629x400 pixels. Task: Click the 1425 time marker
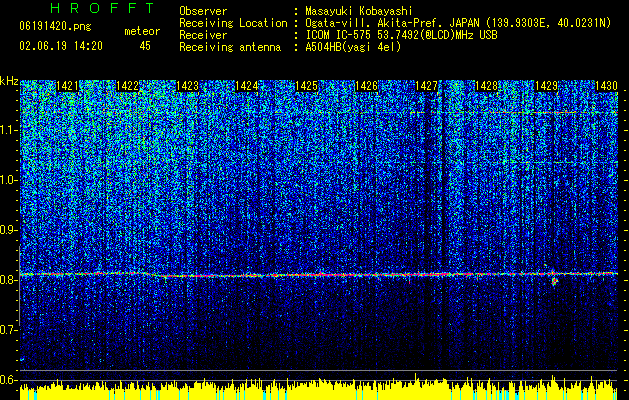[307, 86]
